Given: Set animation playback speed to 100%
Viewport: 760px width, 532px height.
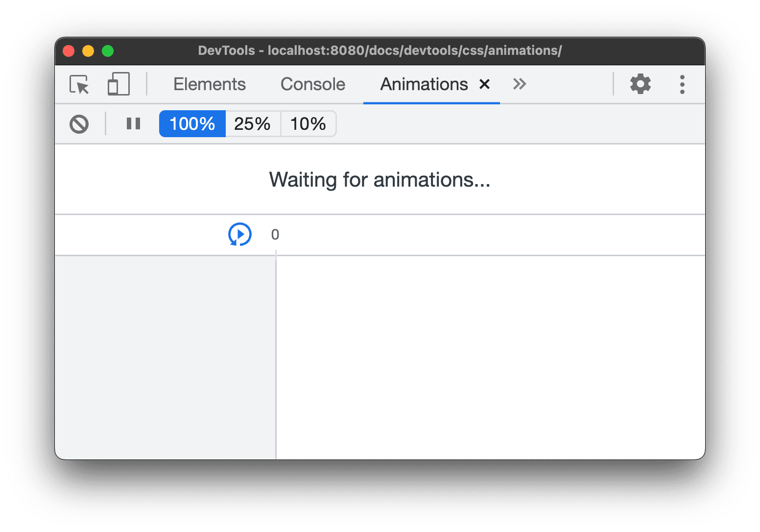Looking at the screenshot, I should tap(192, 123).
